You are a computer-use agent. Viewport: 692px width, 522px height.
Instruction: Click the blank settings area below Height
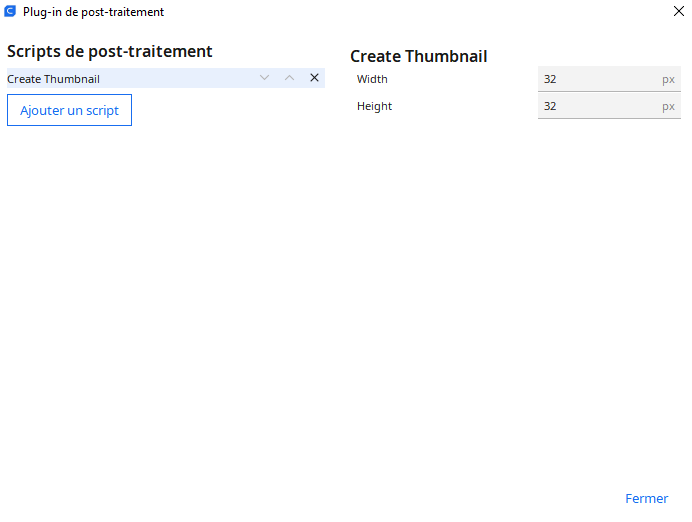515,300
